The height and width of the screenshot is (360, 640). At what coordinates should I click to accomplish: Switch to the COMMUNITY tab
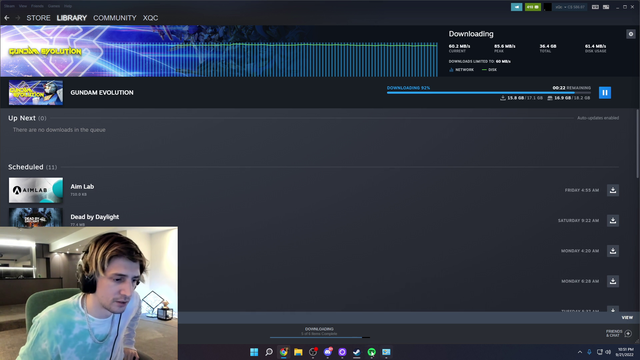115,18
